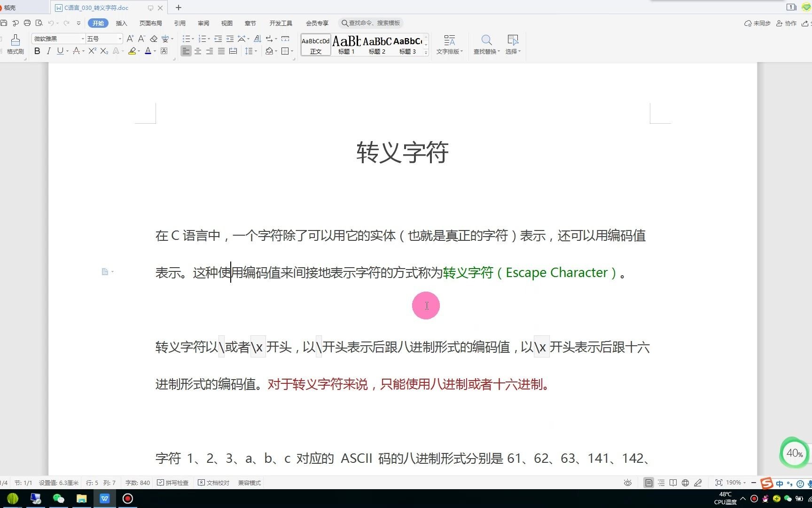
Task: Increase paragraph indent
Action: pyautogui.click(x=230, y=39)
